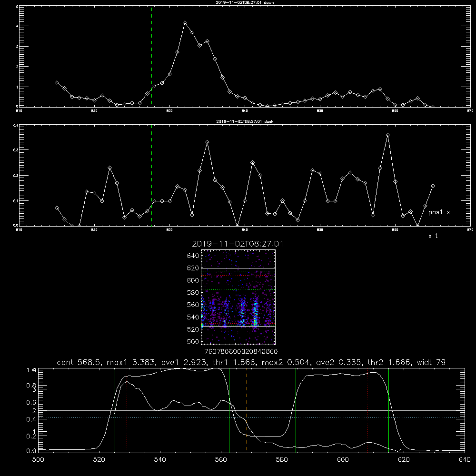
Task: Click left green dashed line in dawn plot
Action: (151, 56)
